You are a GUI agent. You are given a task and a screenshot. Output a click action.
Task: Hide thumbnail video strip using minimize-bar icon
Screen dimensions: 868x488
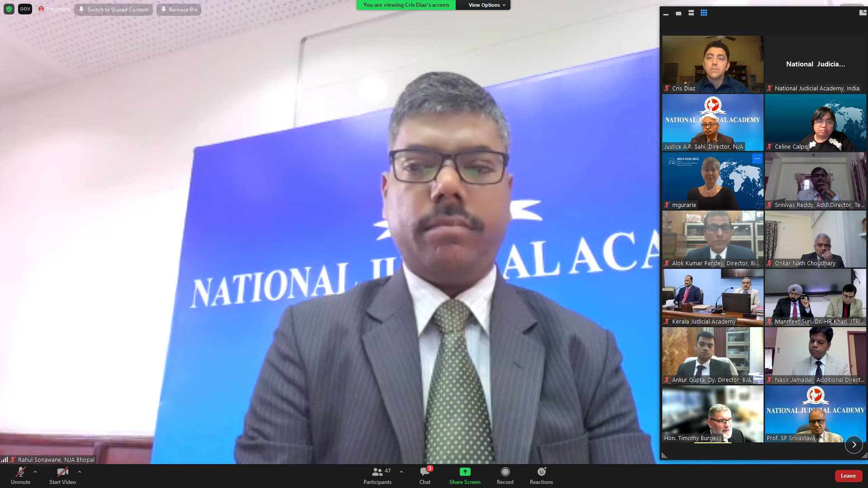pos(666,14)
